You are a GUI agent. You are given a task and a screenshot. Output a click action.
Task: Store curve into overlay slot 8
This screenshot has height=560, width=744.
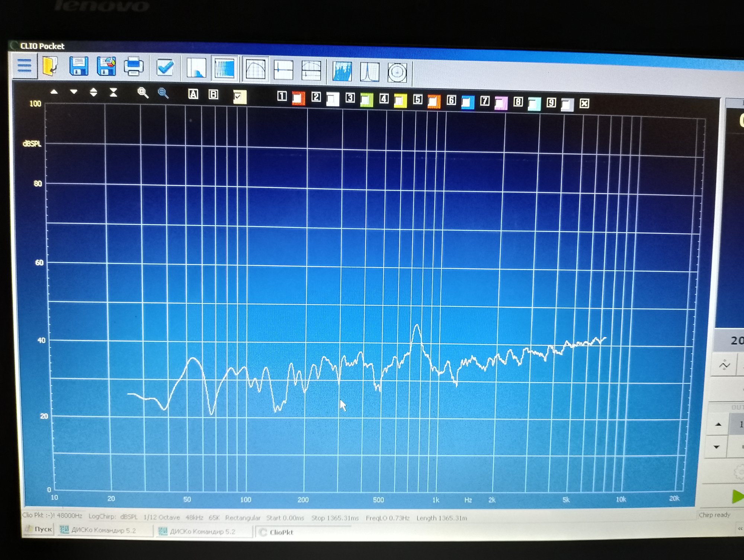(x=518, y=102)
